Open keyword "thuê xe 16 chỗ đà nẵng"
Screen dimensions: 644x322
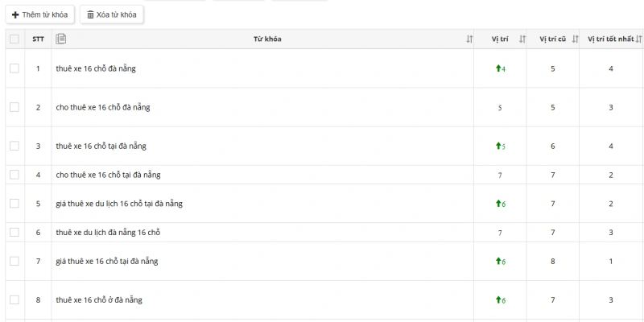(96, 68)
